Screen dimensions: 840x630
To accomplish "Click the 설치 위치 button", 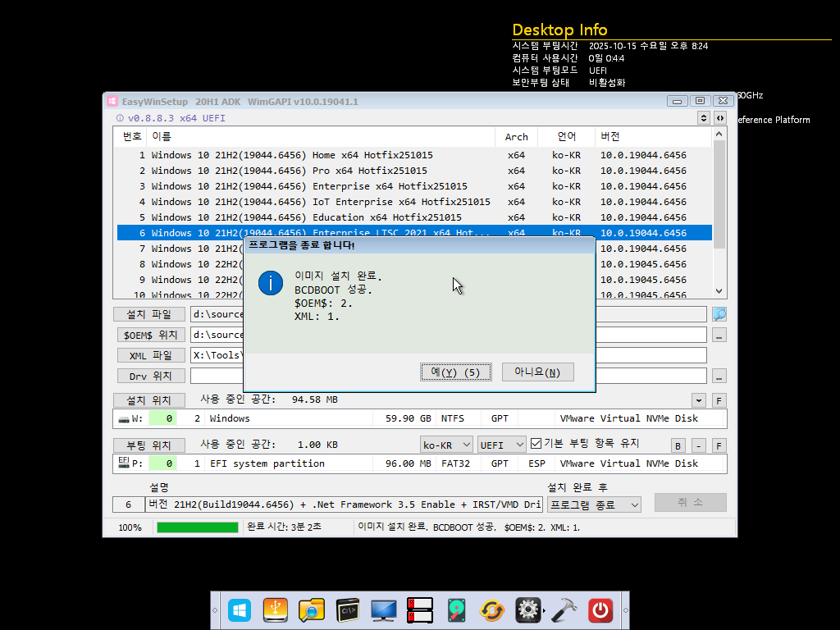I will point(149,400).
